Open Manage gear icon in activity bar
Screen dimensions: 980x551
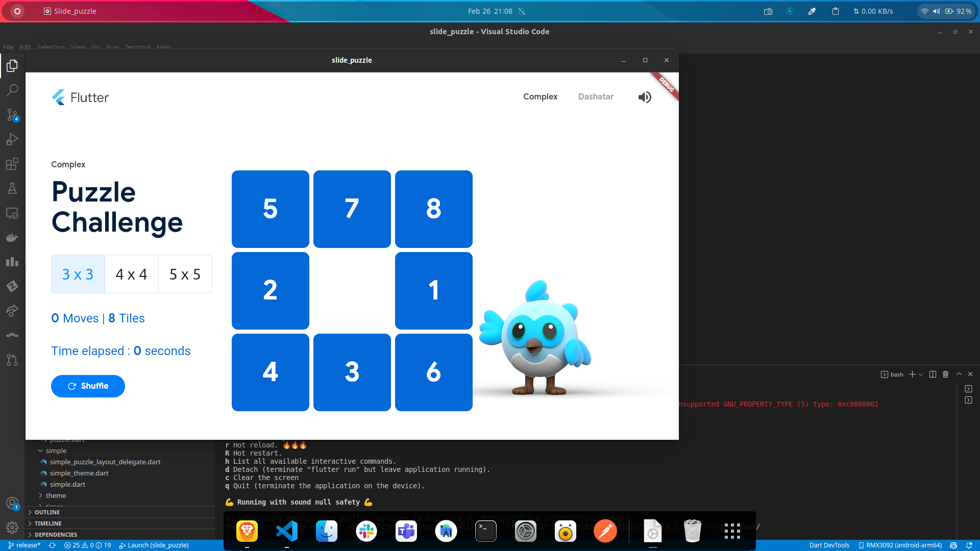coord(12,527)
